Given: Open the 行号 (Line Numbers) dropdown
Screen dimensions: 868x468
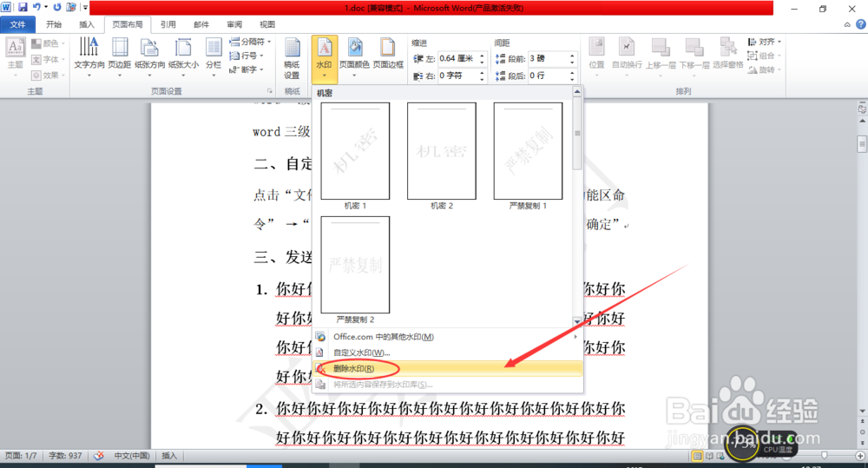Looking at the screenshot, I should point(246,56).
